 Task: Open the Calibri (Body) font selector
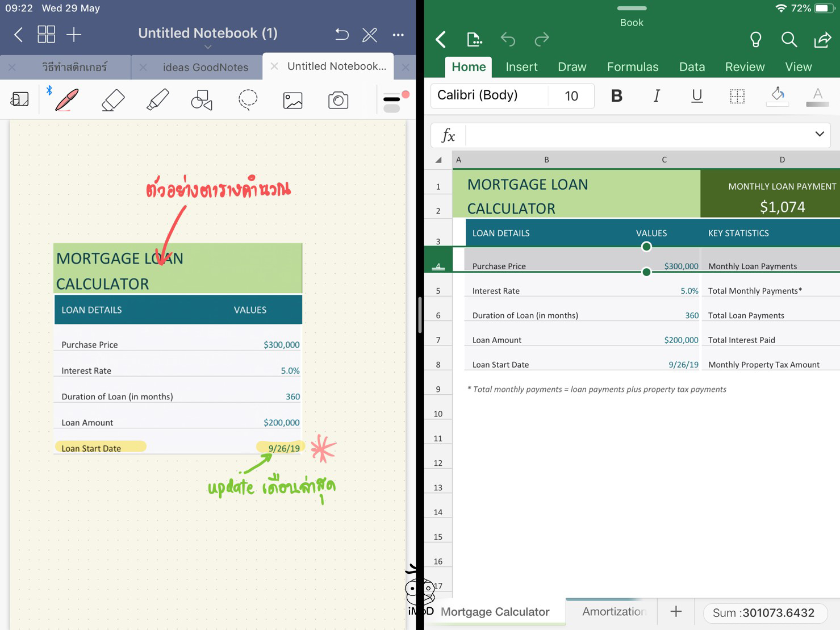[489, 95]
